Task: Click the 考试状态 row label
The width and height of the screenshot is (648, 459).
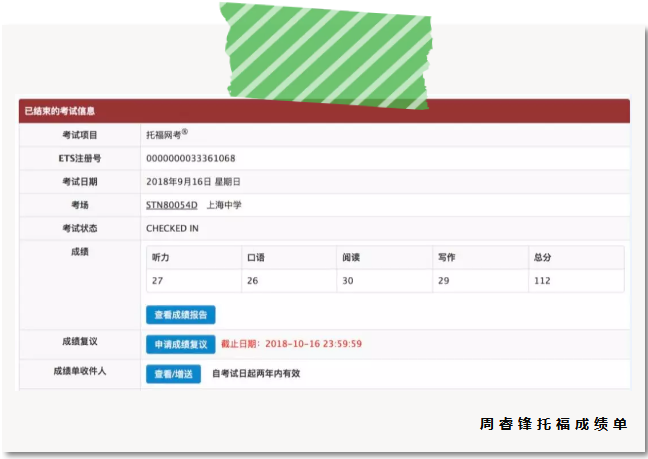Action: 80,228
